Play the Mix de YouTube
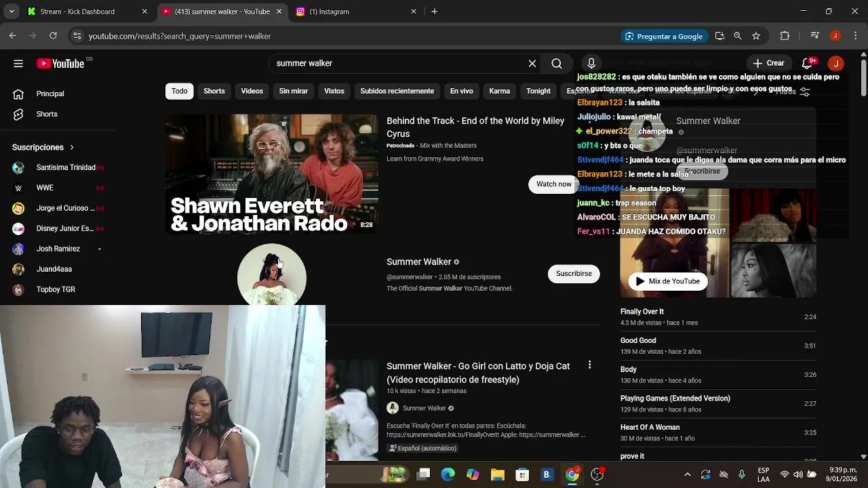This screenshot has height=488, width=868. [x=668, y=281]
